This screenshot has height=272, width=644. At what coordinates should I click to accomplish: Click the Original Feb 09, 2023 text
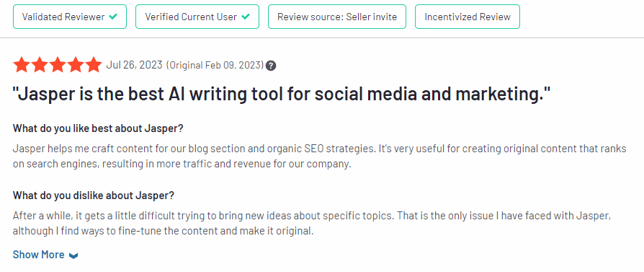pyautogui.click(x=215, y=66)
